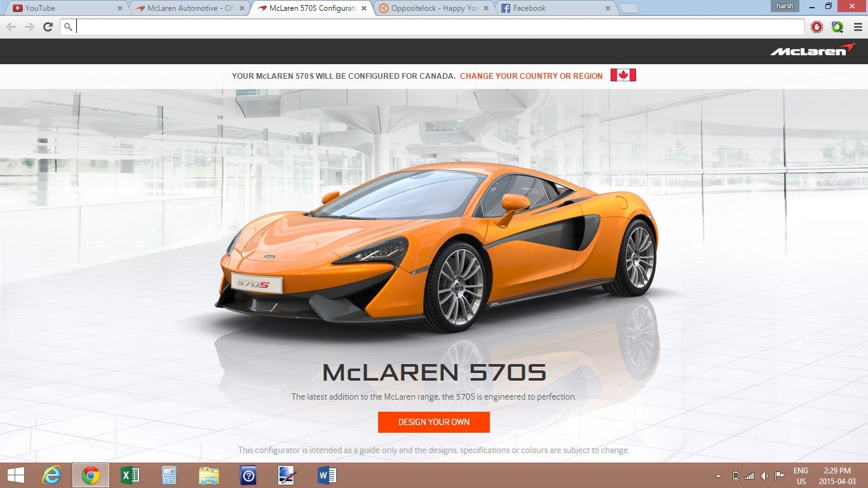Open Action Center flag icon
Viewport: 868px width, 488px height.
coord(779,476)
